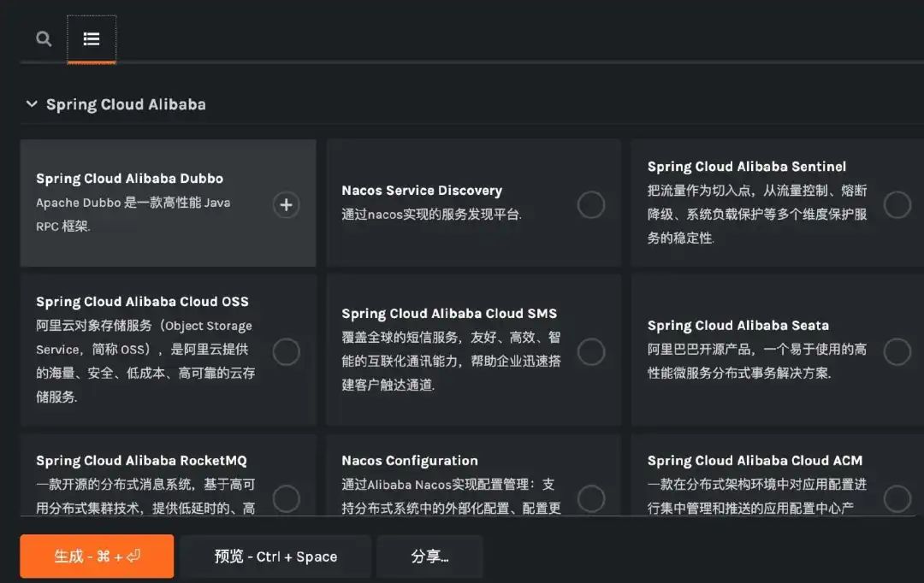Click the Spring Cloud Alibaba RocketMQ title
Image resolution: width=924 pixels, height=583 pixels.
click(x=141, y=461)
